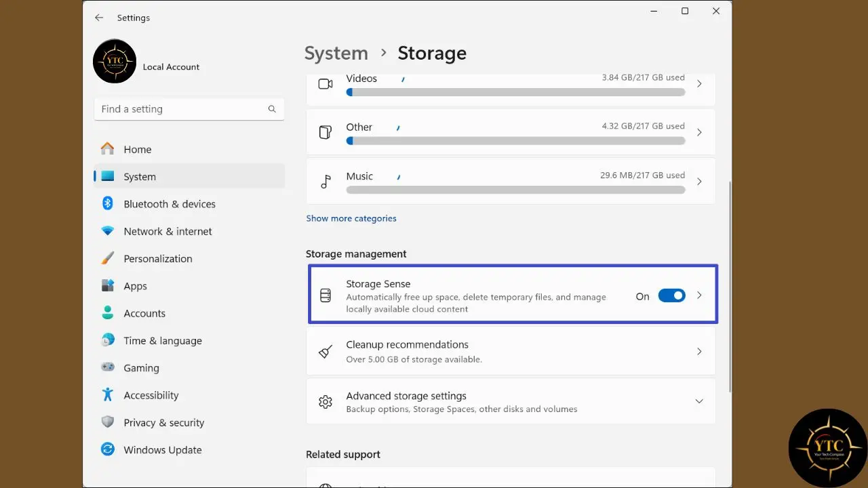The height and width of the screenshot is (488, 868).
Task: Open Videos storage details chevron
Action: 699,84
